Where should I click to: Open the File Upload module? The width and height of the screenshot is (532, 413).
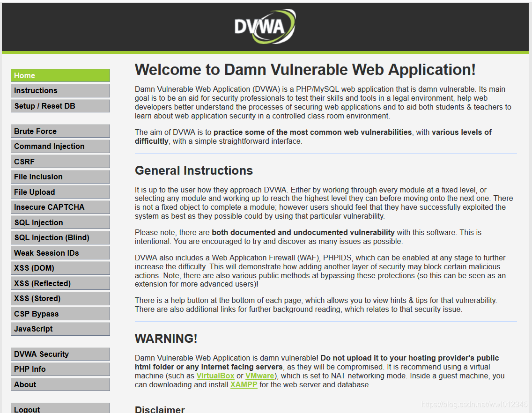pyautogui.click(x=60, y=192)
